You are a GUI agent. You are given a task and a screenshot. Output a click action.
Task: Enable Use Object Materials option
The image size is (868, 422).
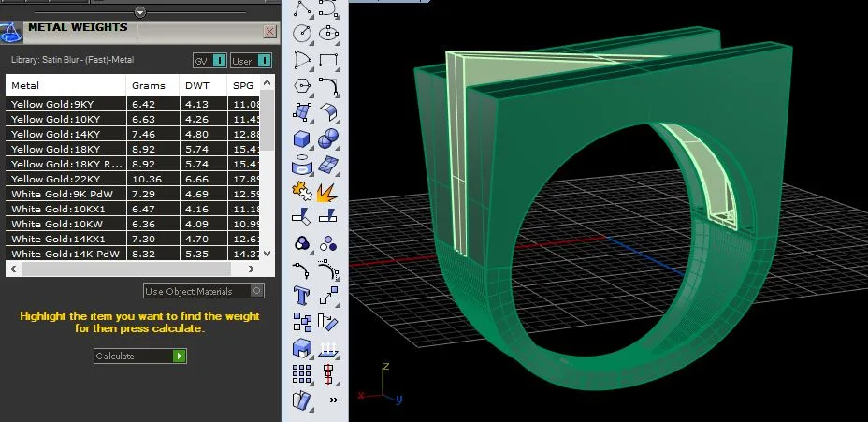click(x=203, y=291)
